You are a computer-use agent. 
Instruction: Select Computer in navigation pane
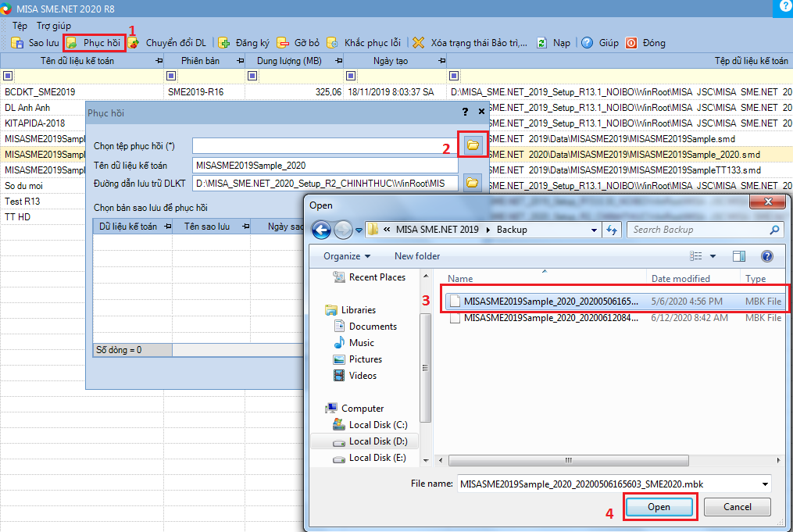coord(355,409)
